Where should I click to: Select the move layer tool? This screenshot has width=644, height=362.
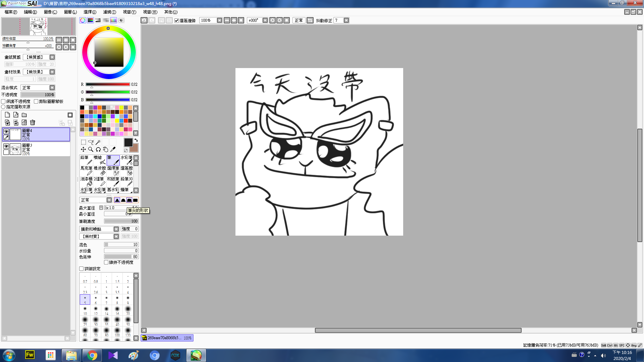(x=83, y=149)
